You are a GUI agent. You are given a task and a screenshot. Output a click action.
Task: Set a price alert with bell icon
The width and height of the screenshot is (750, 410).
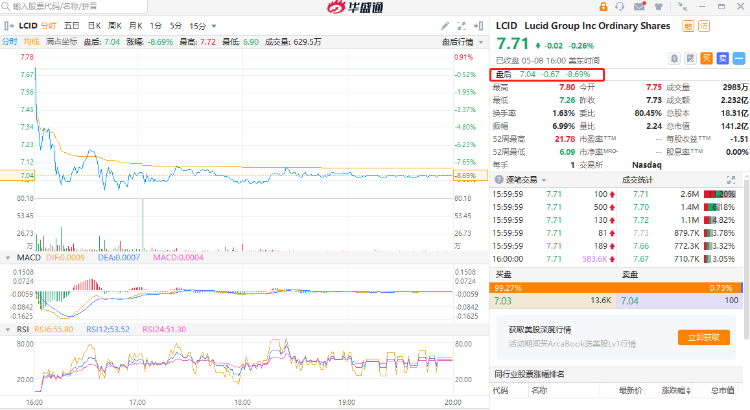(674, 59)
